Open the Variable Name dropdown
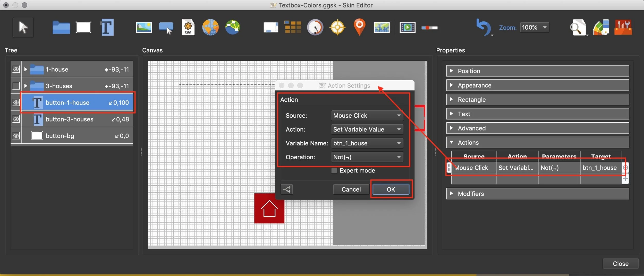The width and height of the screenshot is (644, 276). click(x=367, y=143)
